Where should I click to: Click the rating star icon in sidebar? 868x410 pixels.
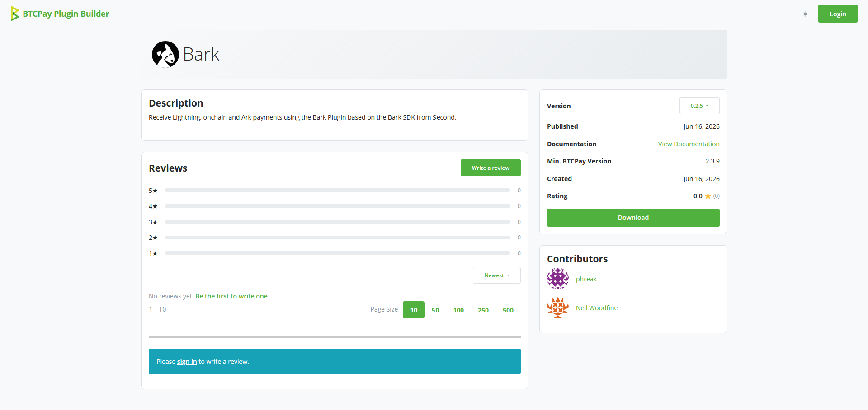(x=708, y=196)
